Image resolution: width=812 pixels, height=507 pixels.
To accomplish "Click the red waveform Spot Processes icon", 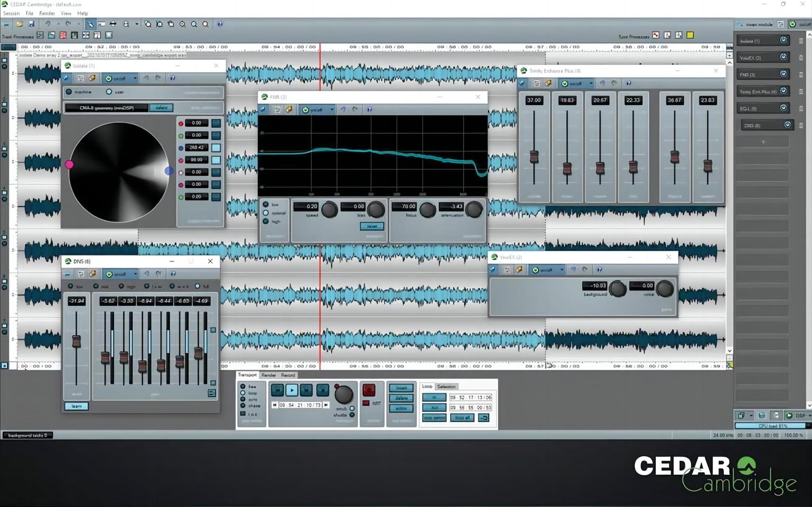I will (656, 35).
